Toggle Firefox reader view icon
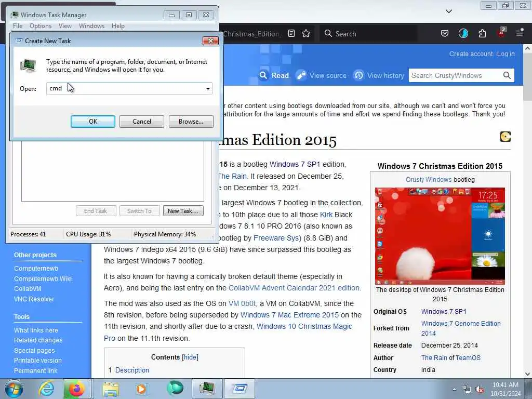 click(x=291, y=34)
